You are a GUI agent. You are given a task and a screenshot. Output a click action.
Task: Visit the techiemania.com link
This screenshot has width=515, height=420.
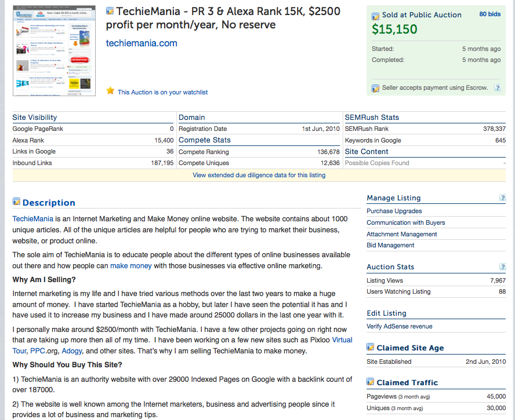142,43
